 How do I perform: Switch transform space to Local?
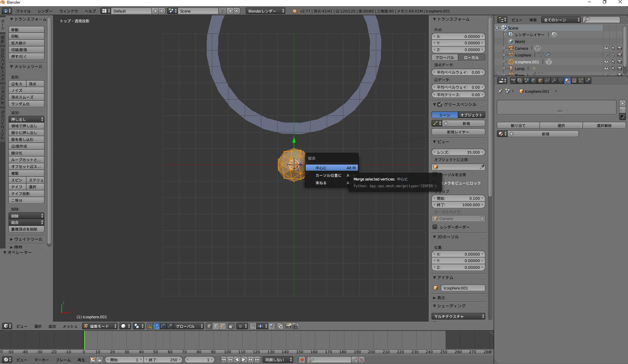point(471,57)
